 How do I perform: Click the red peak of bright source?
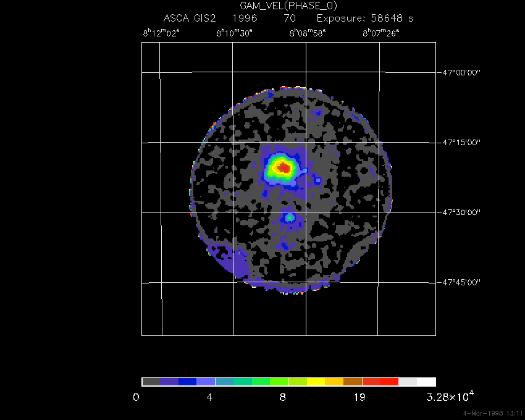(284, 167)
